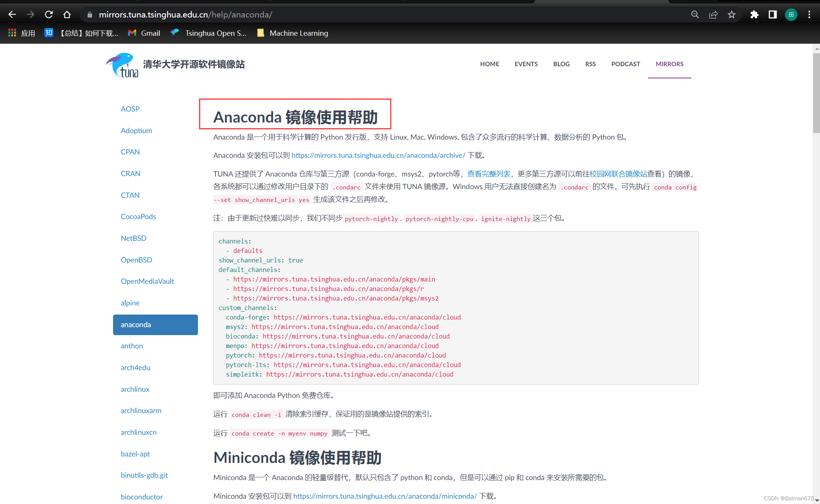Go to the BLOG nav item
Screen dimensions: 820x504
(x=561, y=64)
